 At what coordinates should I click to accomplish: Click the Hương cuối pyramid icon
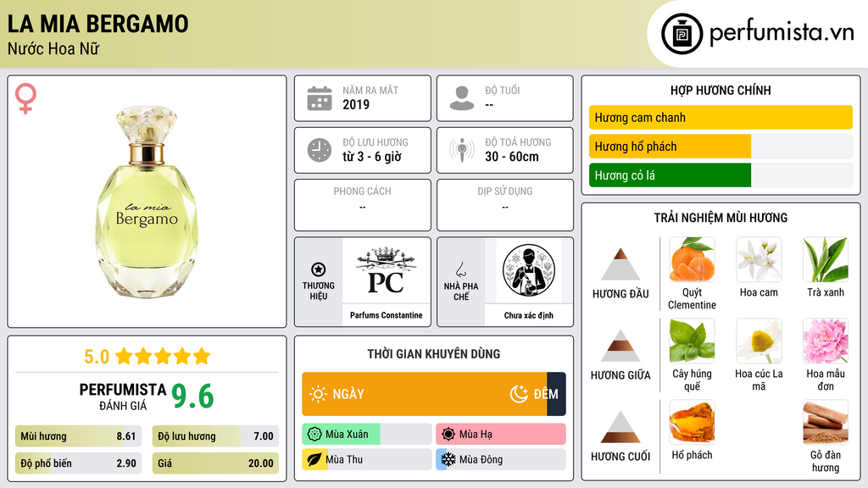pos(620,427)
